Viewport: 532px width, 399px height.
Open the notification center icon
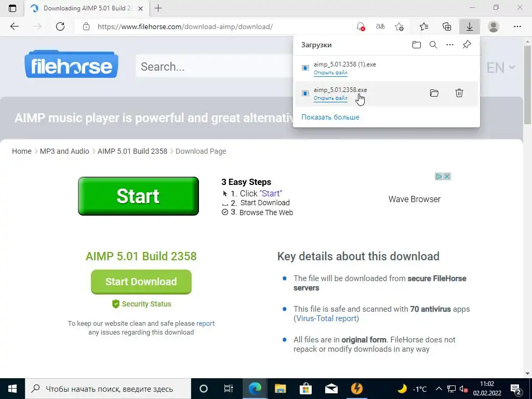pyautogui.click(x=516, y=389)
